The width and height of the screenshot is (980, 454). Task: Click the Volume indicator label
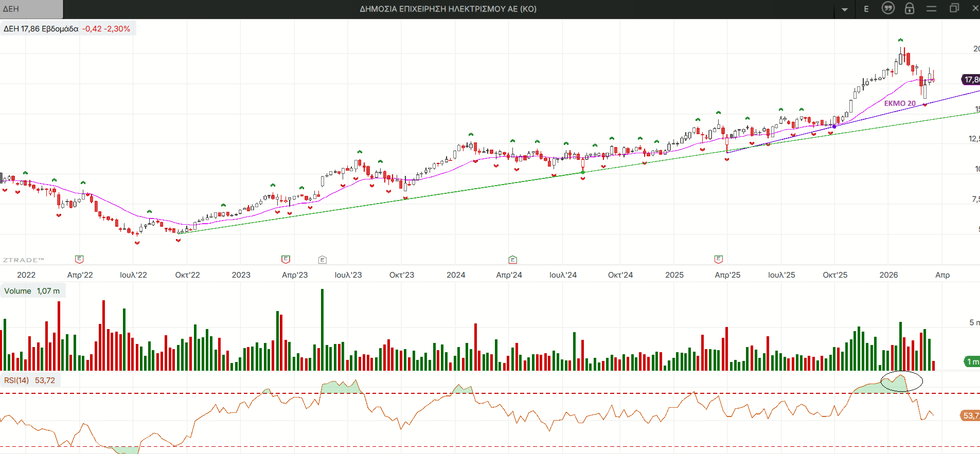(x=32, y=291)
